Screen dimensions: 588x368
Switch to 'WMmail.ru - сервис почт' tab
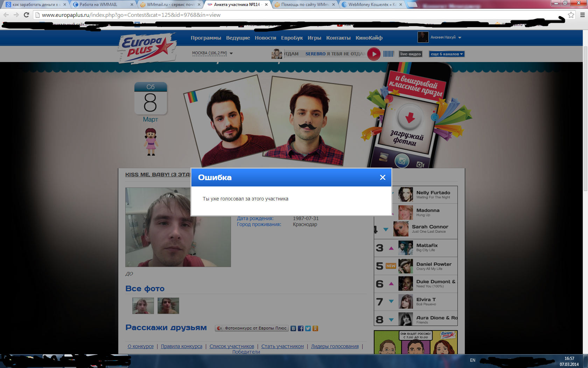(170, 5)
